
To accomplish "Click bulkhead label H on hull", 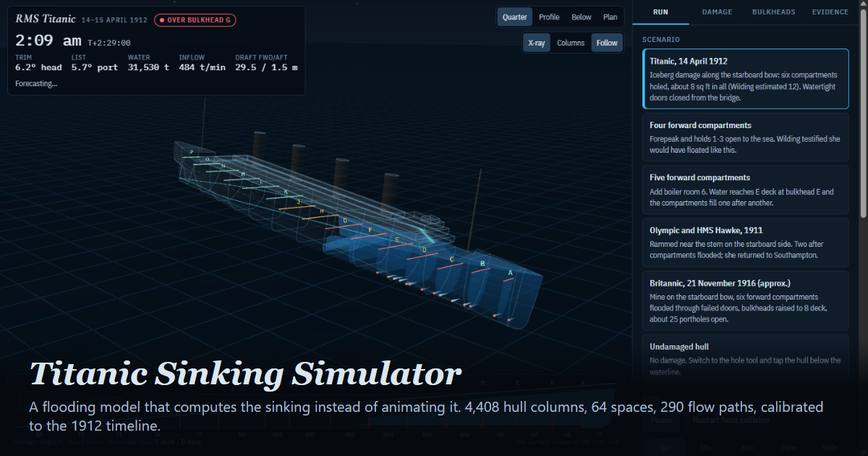I will click(x=322, y=211).
